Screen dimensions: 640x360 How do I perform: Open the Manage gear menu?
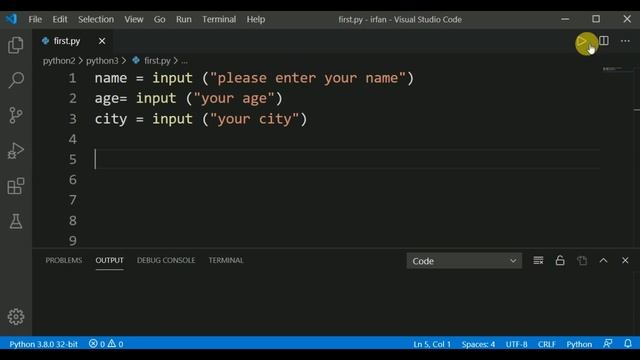(x=16, y=316)
